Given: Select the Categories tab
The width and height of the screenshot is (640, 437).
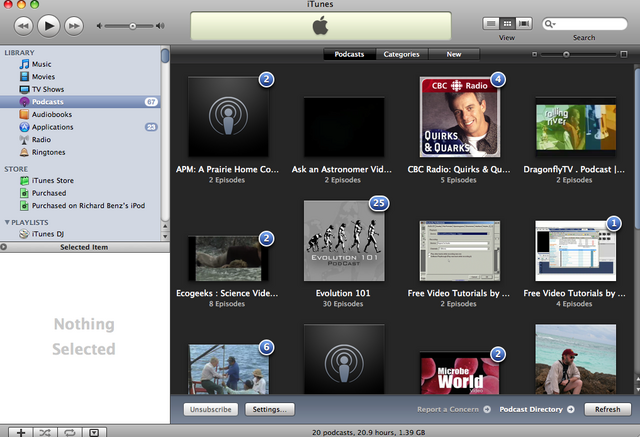Looking at the screenshot, I should 402,54.
